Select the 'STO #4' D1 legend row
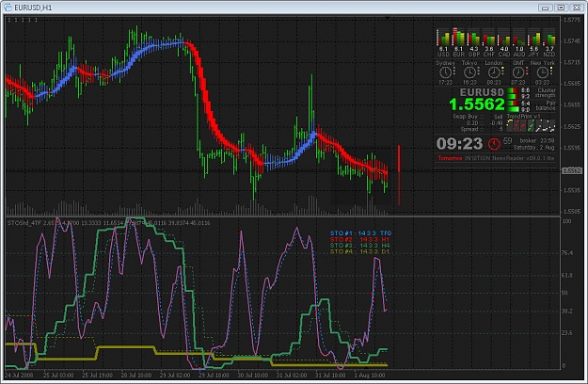The image size is (588, 384). point(360,251)
